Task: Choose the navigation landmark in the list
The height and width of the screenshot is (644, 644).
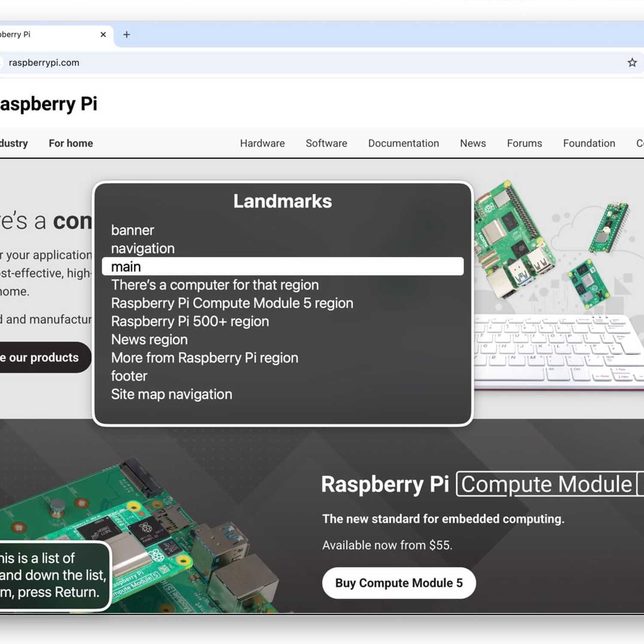Action: click(x=143, y=249)
